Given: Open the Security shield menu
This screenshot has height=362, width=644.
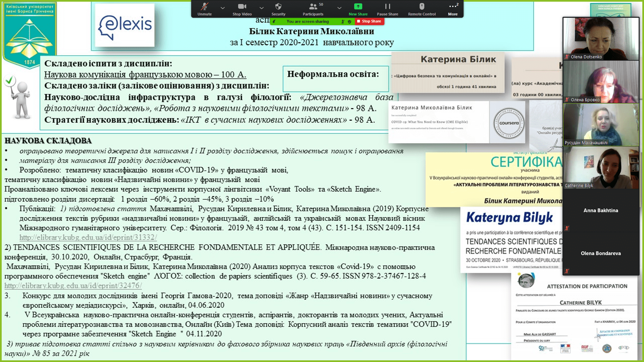Looking at the screenshot, I should click(x=278, y=7).
